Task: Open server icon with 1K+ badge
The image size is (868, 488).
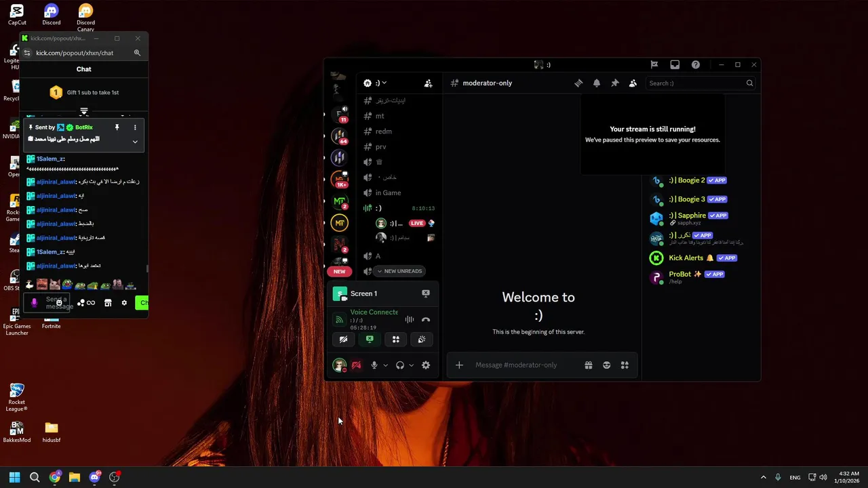Action: click(340, 180)
